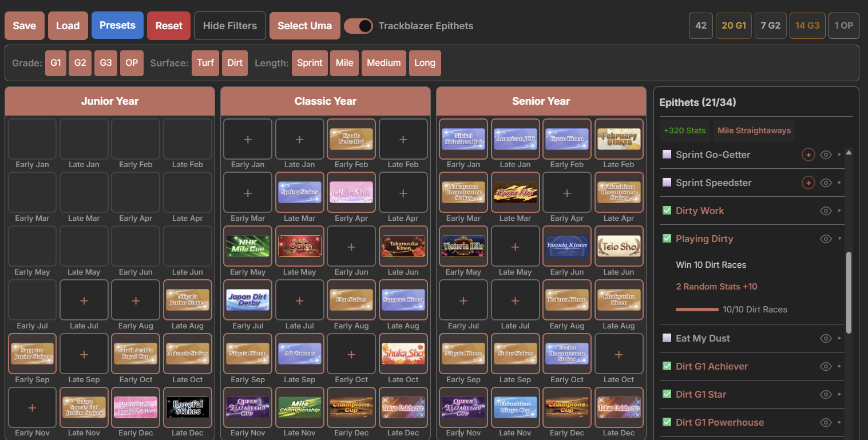868x440 pixels.
Task: Click the Hide Filters button
Action: click(x=230, y=26)
